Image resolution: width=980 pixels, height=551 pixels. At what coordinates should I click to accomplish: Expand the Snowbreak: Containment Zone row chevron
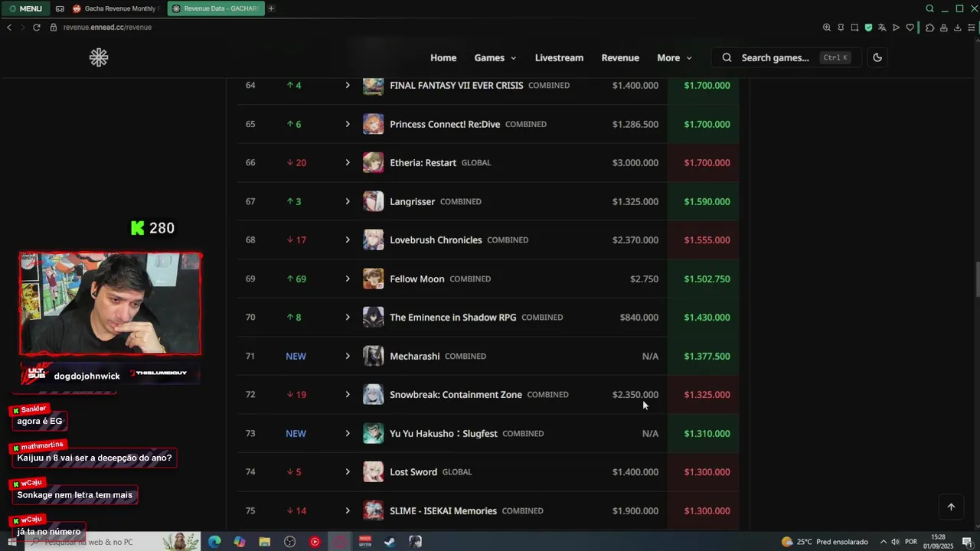[347, 394]
